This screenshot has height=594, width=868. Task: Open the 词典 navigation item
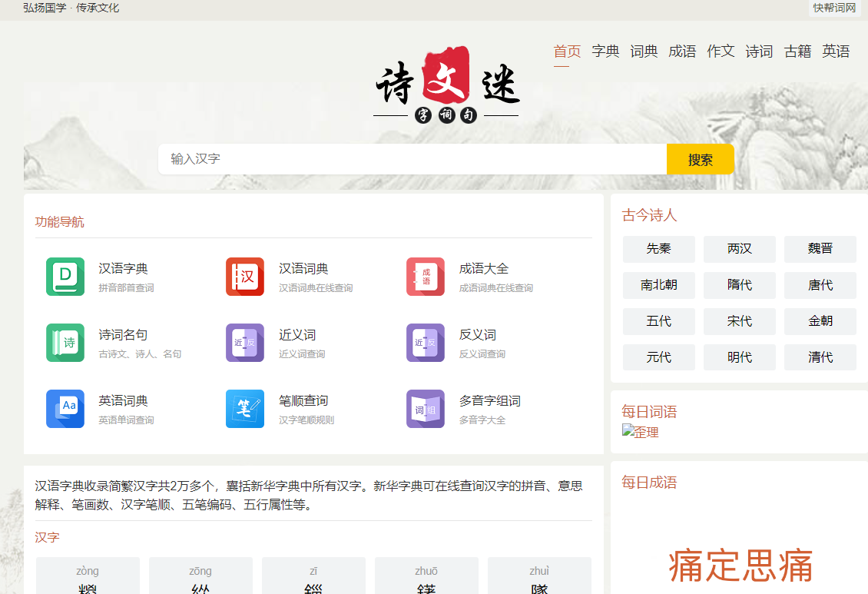(x=644, y=51)
